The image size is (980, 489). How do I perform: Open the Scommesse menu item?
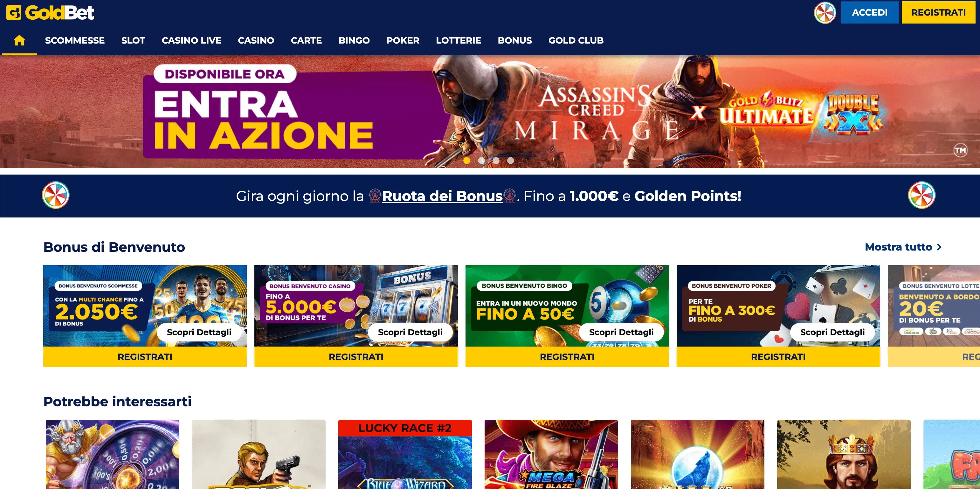(x=74, y=40)
